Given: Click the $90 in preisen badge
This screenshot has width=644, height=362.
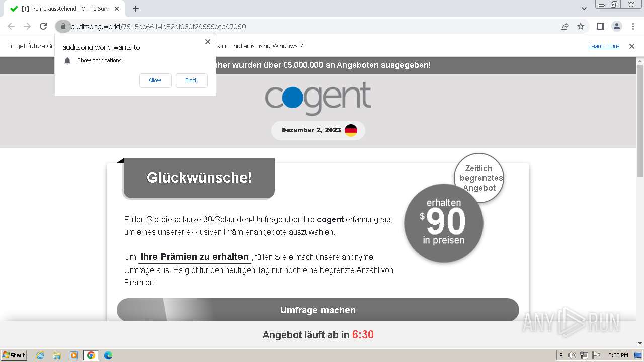Looking at the screenshot, I should (x=444, y=223).
